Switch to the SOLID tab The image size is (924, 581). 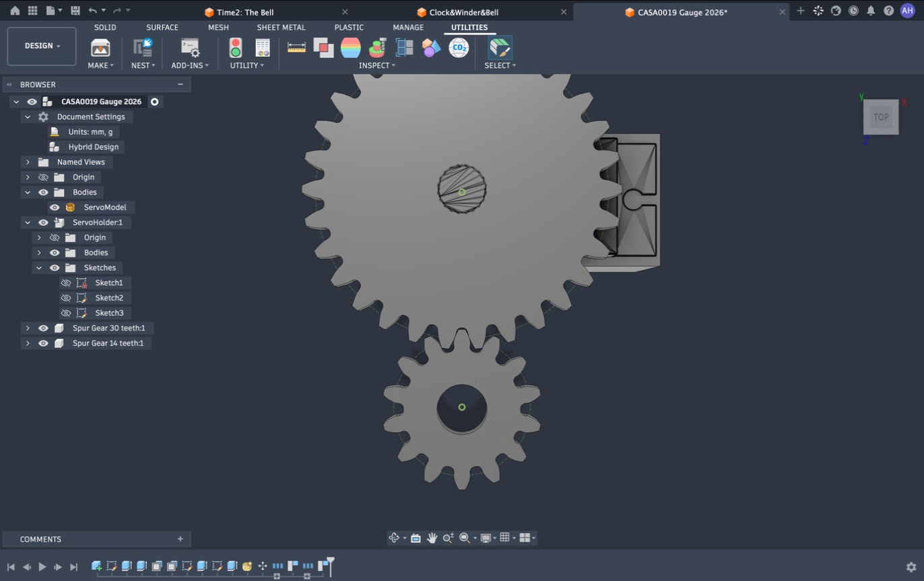tap(105, 28)
